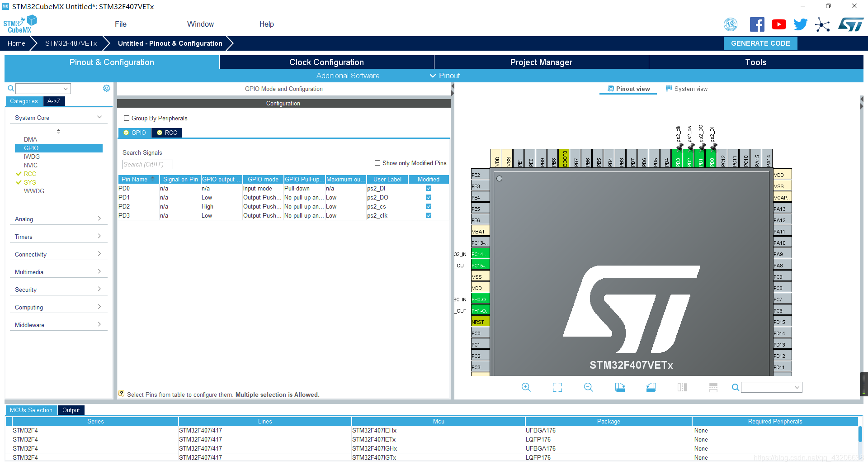Select pin PA13 on the chip
The width and height of the screenshot is (868, 466).
pyautogui.click(x=782, y=209)
